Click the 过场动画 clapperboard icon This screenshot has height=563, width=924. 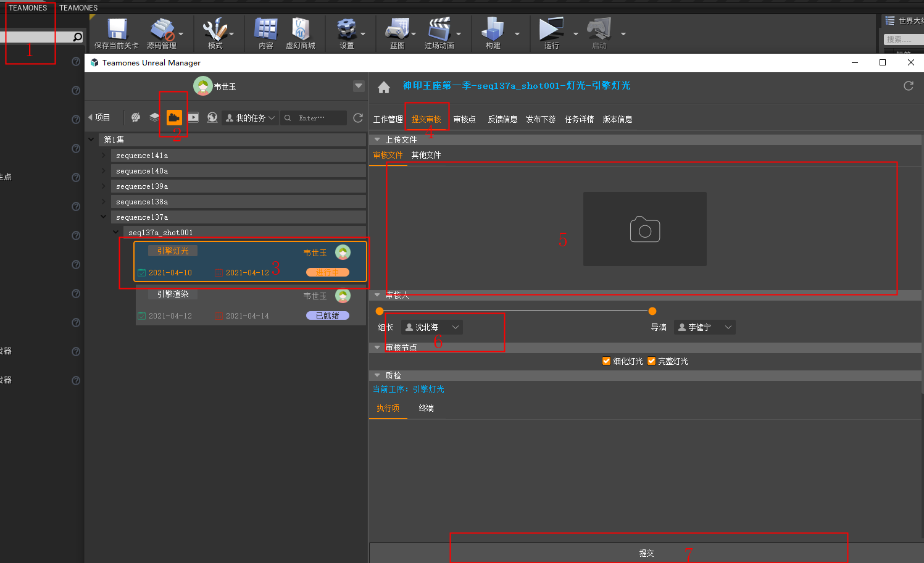439,30
